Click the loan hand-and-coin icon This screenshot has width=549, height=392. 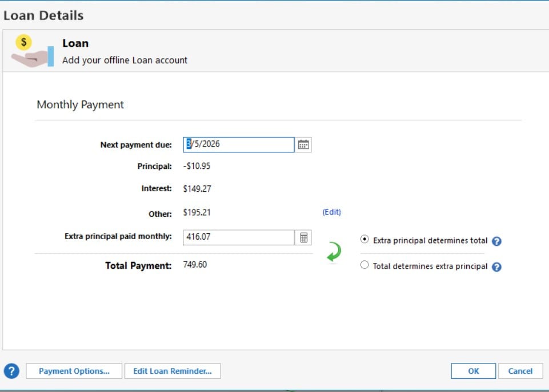click(x=32, y=51)
